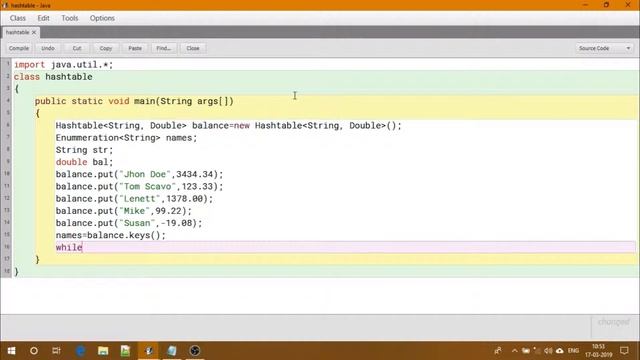
Task: Click the Cut button
Action: 77,48
